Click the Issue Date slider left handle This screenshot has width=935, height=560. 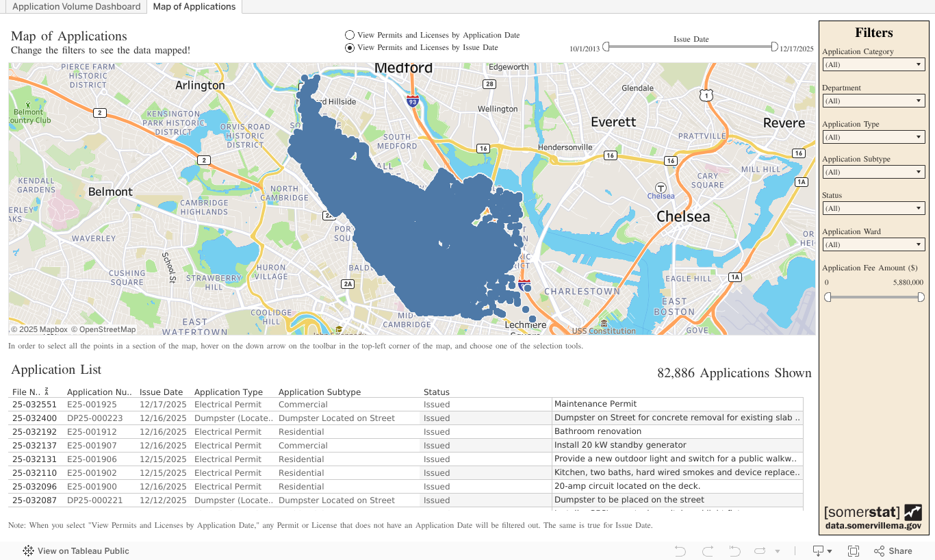point(606,47)
